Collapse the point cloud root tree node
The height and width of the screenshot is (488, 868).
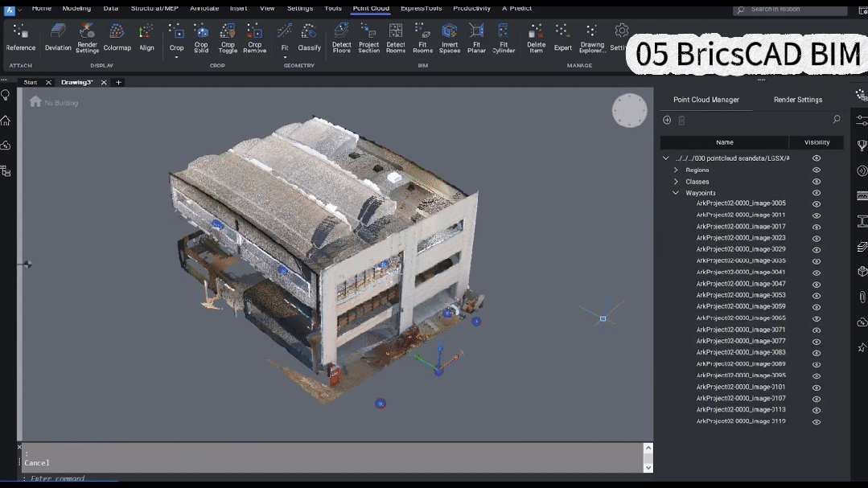[666, 158]
